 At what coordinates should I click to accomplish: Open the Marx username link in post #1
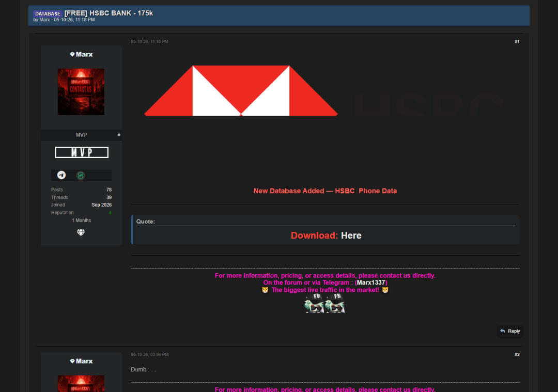coord(84,54)
